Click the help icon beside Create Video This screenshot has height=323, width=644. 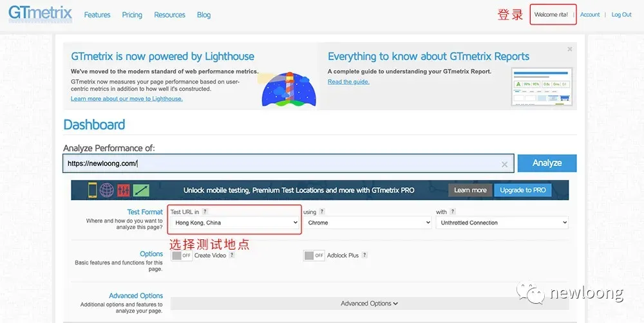pyautogui.click(x=232, y=255)
